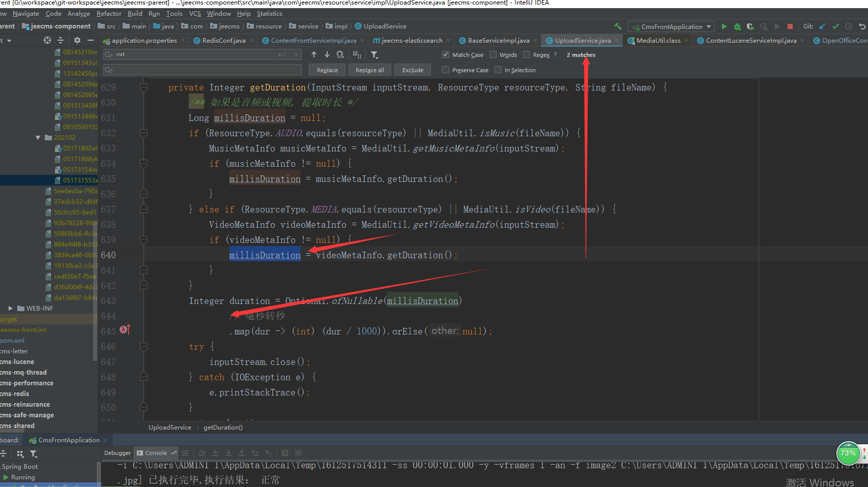
Task: Jump to the next search occurrence
Action: [327, 54]
